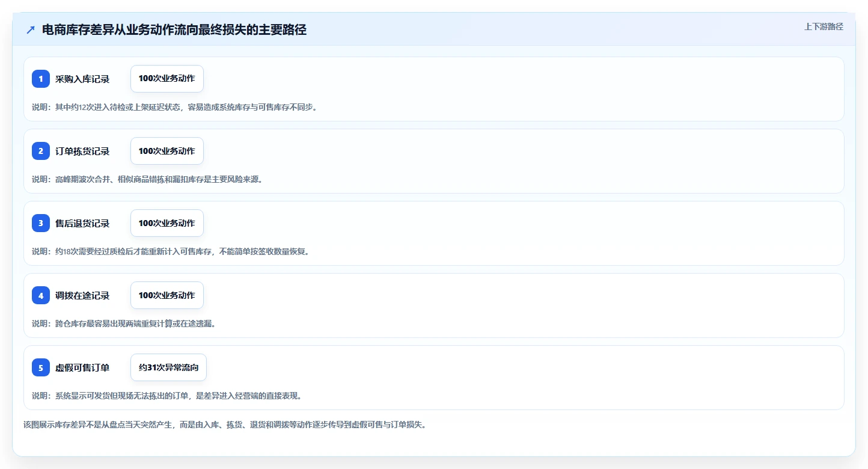Screen dimensions: 868x469
Task: Click step number badge 2
Action: click(x=41, y=151)
